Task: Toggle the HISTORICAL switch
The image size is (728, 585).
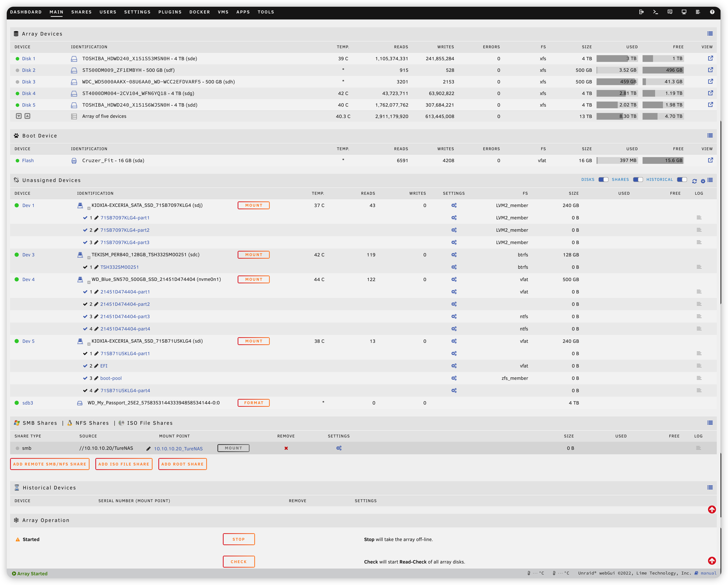Action: pos(682,179)
